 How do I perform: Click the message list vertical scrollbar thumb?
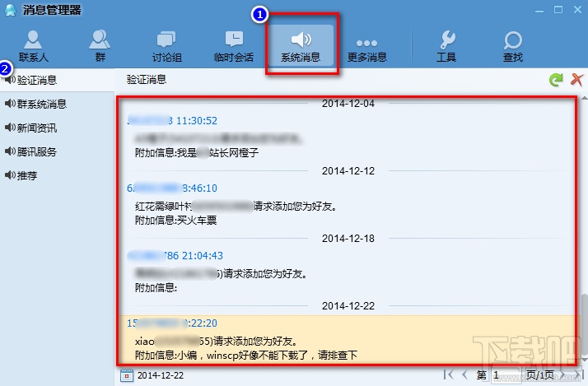click(x=584, y=324)
